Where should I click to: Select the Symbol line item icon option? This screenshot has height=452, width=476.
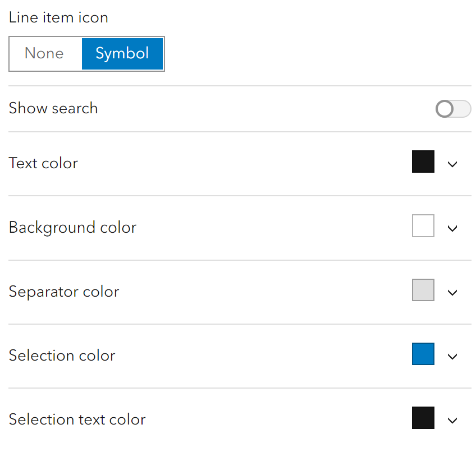point(122,54)
